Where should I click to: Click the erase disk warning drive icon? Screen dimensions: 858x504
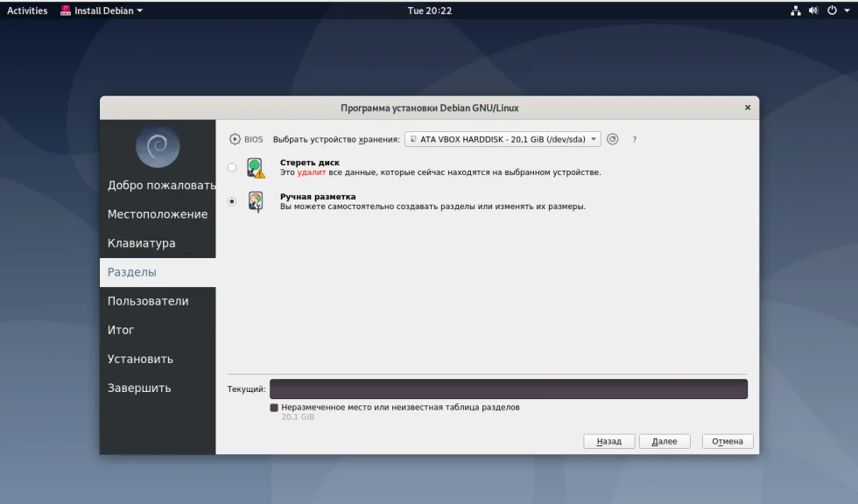[x=255, y=168]
